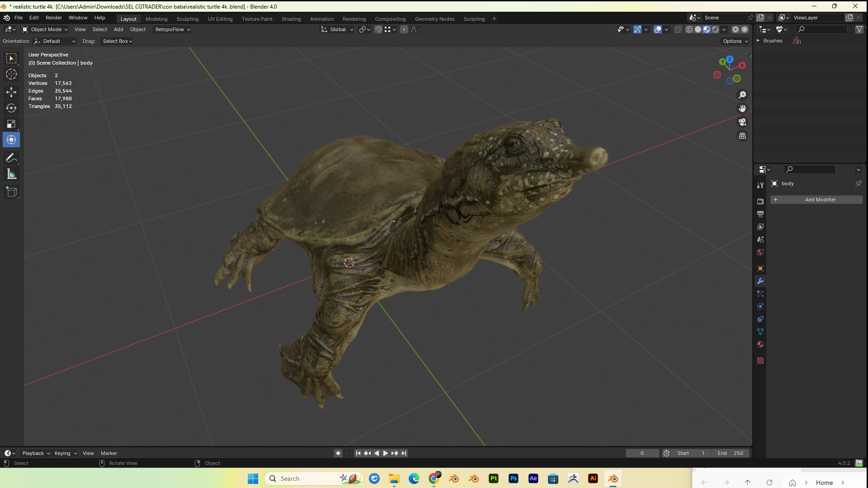Activate the Move tool

11,92
